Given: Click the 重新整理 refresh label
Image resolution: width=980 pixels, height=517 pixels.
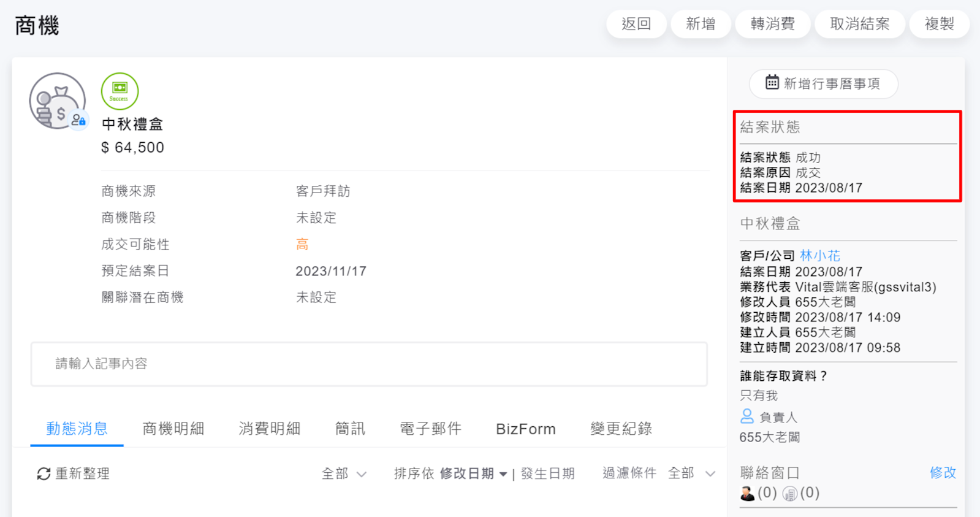Looking at the screenshot, I should tap(83, 473).
